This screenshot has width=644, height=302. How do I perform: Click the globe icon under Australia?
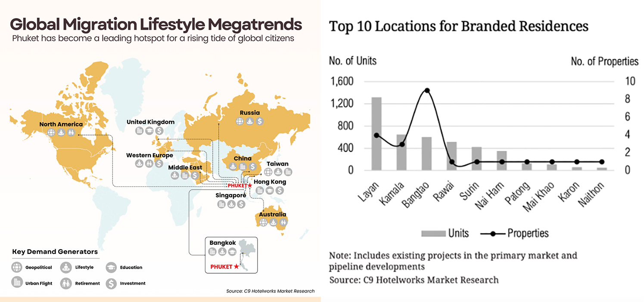click(x=263, y=222)
